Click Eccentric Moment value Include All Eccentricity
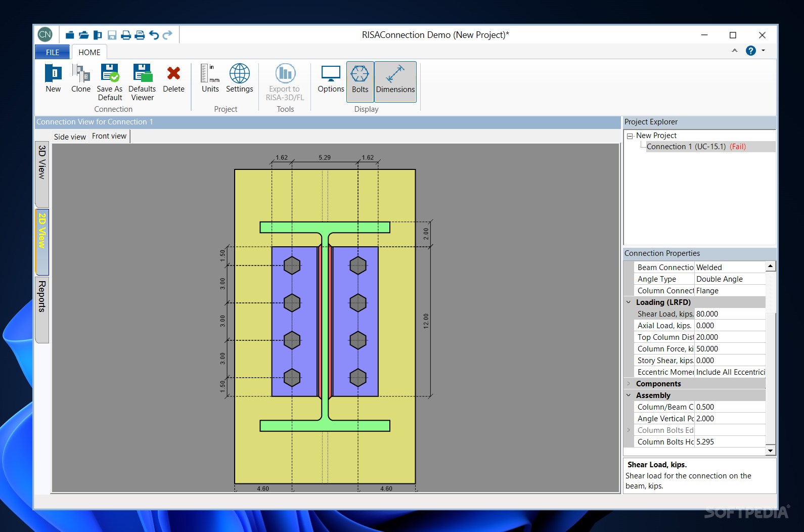 (x=730, y=372)
